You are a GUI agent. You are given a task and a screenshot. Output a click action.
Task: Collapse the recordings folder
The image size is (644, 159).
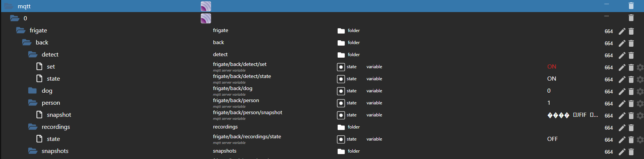click(33, 127)
